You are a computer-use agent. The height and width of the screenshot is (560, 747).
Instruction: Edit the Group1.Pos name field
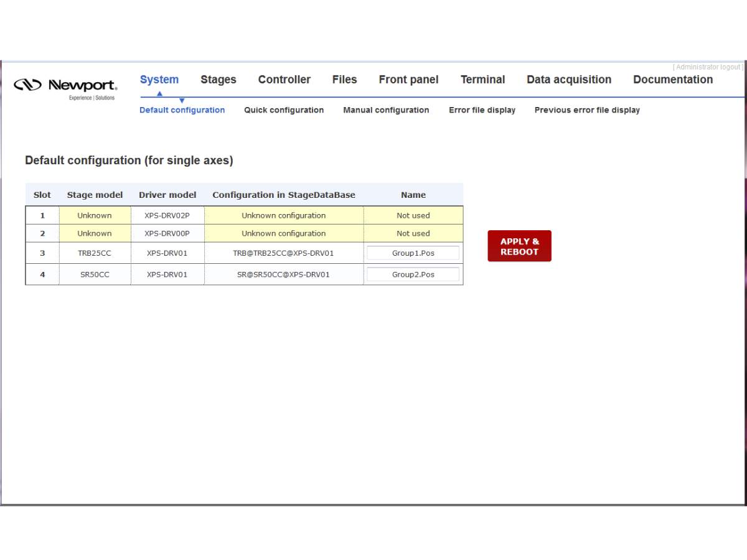coord(413,253)
